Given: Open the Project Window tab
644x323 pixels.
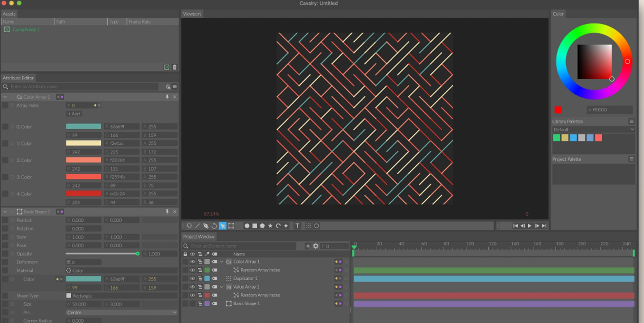Looking at the screenshot, I should 199,237.
